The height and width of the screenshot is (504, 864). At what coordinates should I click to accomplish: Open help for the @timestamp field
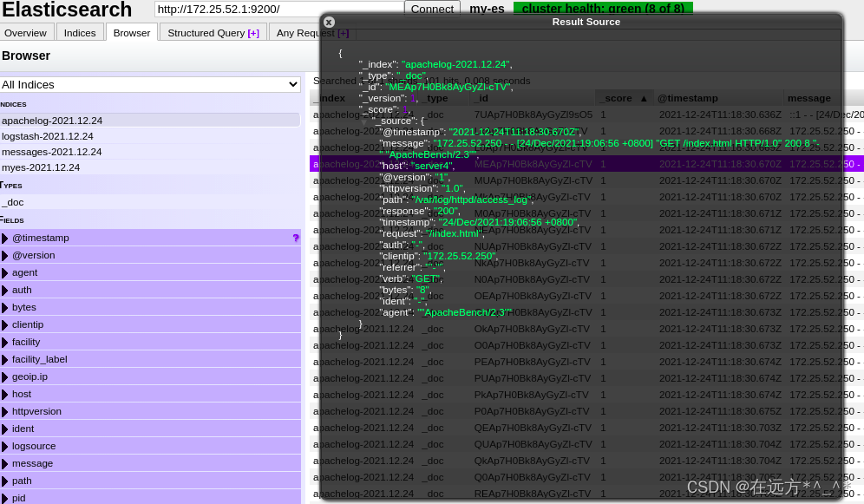tap(295, 238)
